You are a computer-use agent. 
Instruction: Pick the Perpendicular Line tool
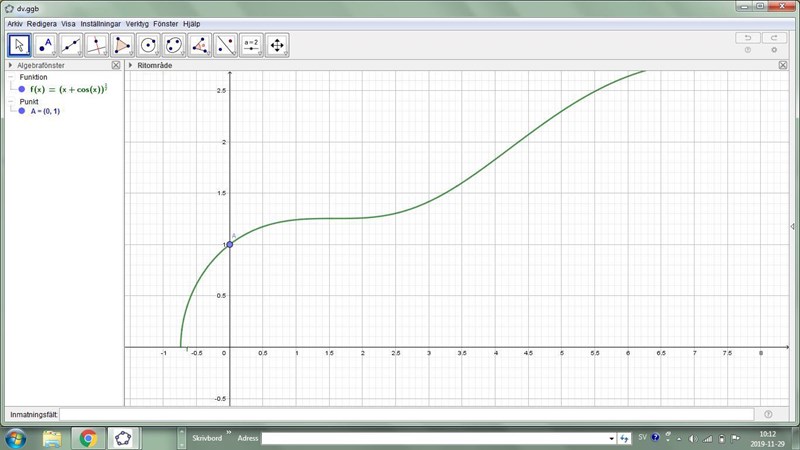coord(97,45)
